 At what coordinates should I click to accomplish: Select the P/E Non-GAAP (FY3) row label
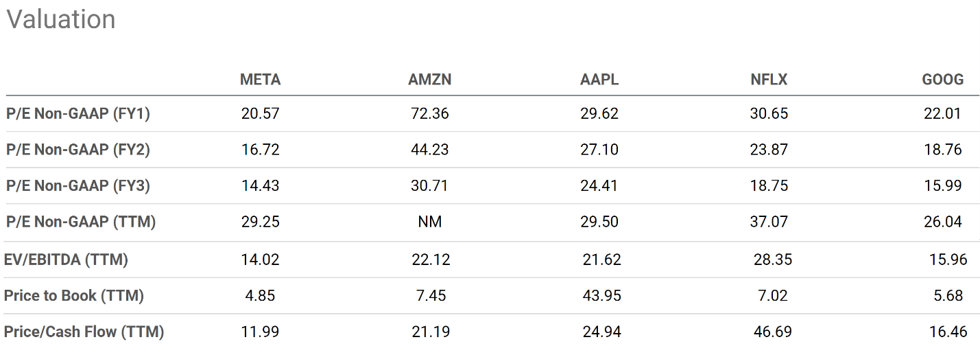pyautogui.click(x=78, y=186)
